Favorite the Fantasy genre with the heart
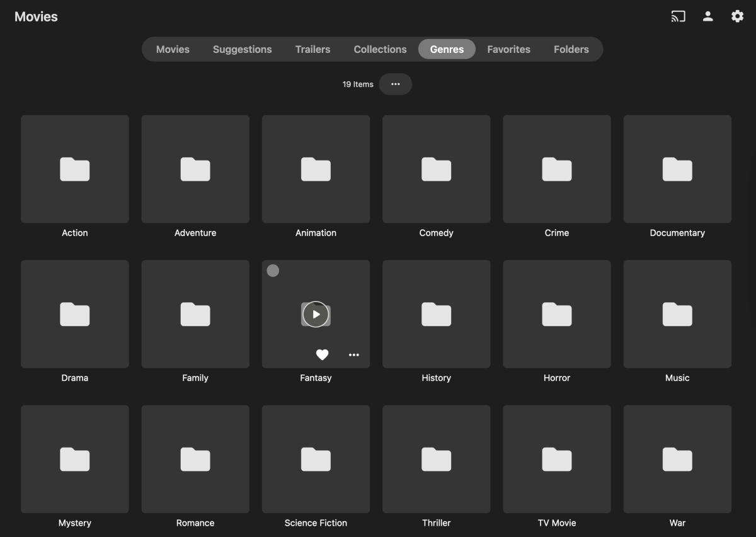 [x=322, y=354]
